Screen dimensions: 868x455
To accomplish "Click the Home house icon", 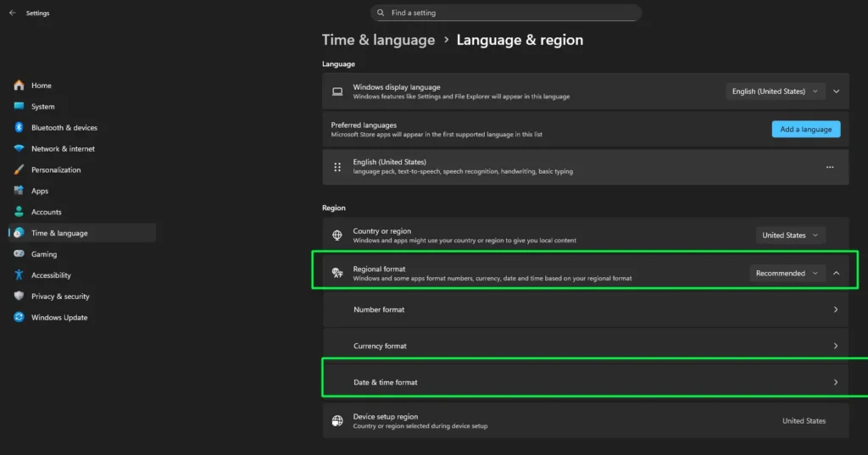I will (19, 86).
